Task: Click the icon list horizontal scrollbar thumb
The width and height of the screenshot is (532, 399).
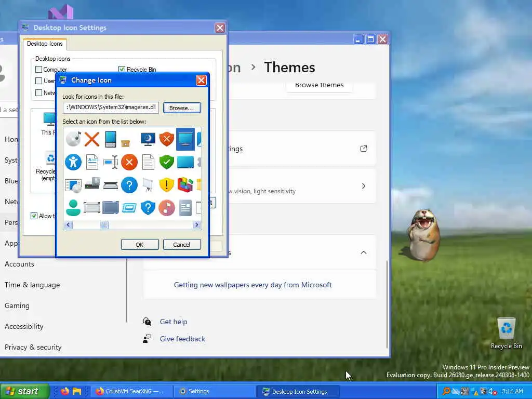Action: click(x=104, y=225)
